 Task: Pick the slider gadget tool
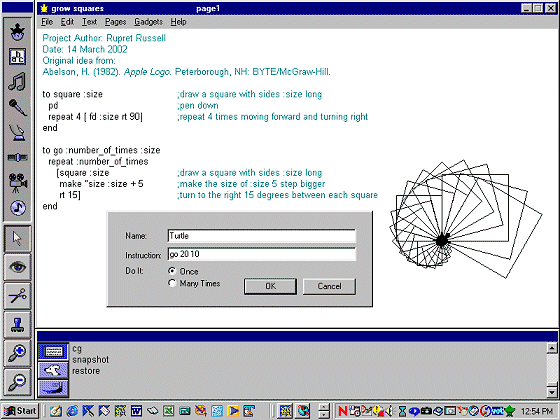[x=17, y=157]
